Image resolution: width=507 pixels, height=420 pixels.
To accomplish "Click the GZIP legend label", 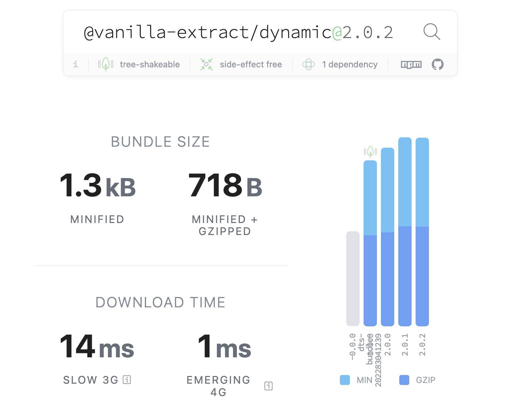I will pyautogui.click(x=426, y=380).
